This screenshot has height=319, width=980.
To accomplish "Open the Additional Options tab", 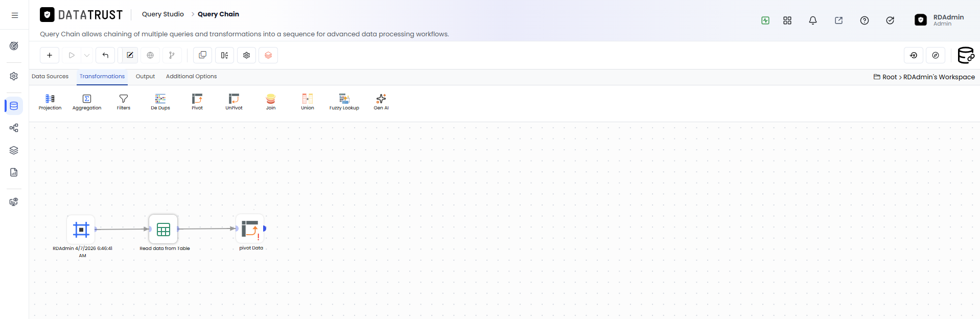I will [x=191, y=76].
